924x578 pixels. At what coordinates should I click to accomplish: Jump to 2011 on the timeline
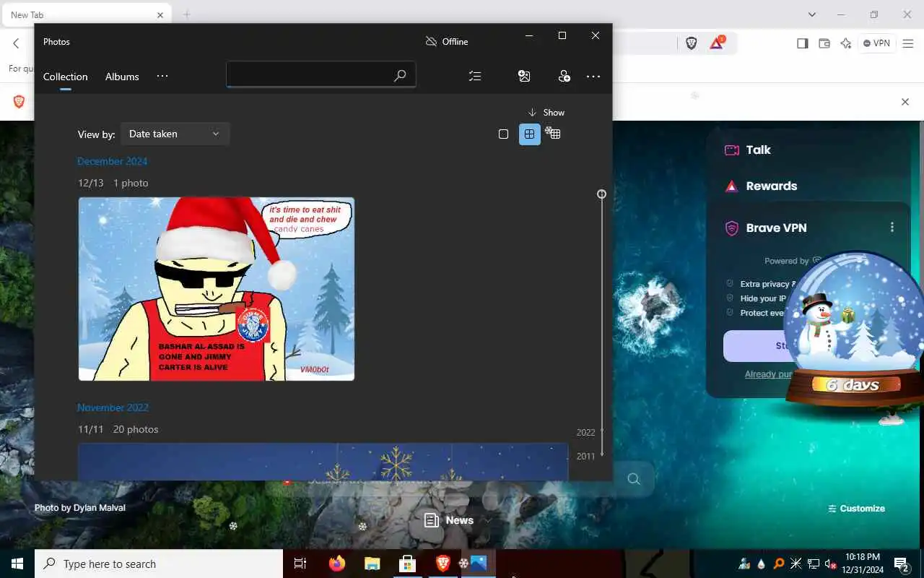pyautogui.click(x=585, y=456)
